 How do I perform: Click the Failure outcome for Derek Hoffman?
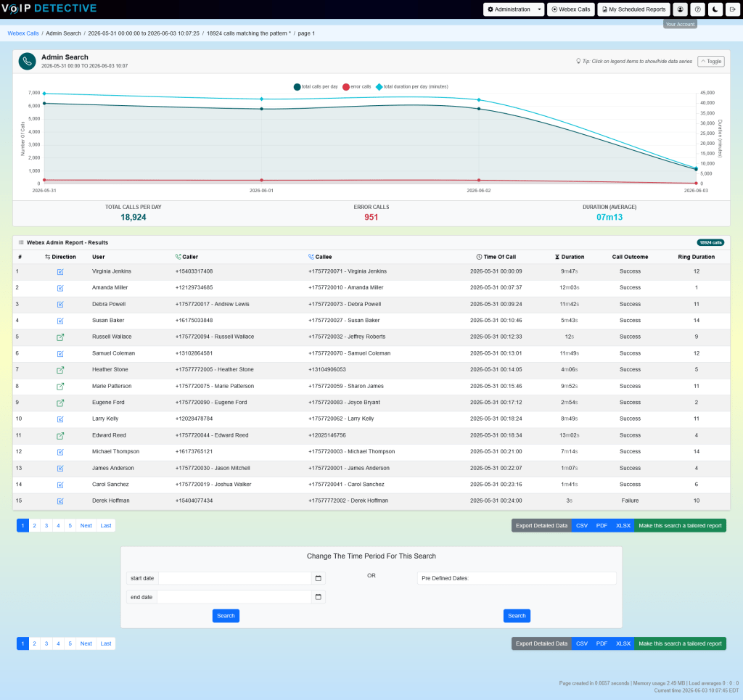[x=630, y=501]
